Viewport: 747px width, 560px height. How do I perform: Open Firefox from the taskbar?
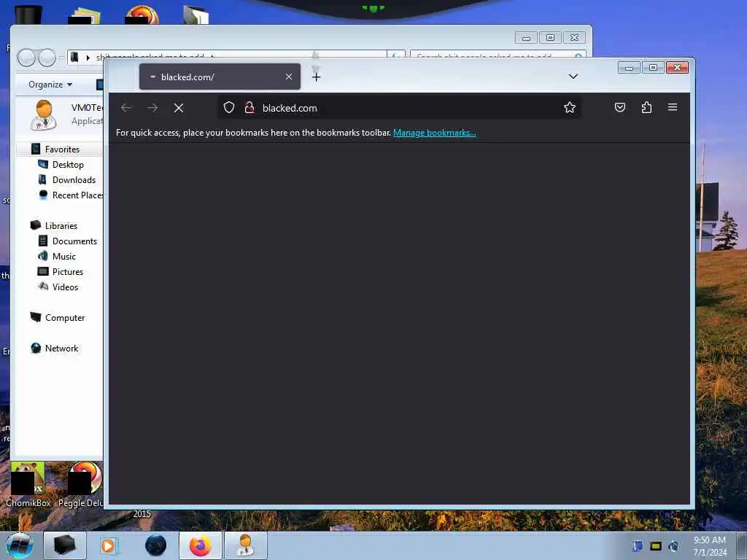pyautogui.click(x=201, y=545)
